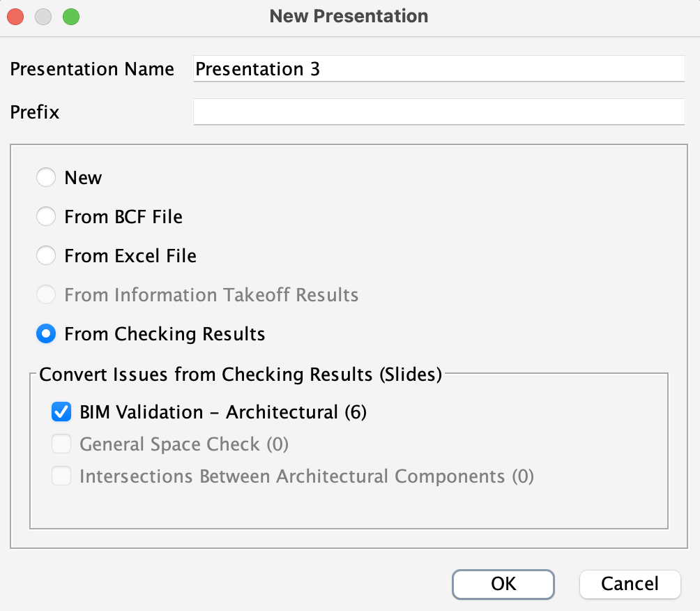Confirm with the OK button
This screenshot has width=700, height=611.
(503, 584)
